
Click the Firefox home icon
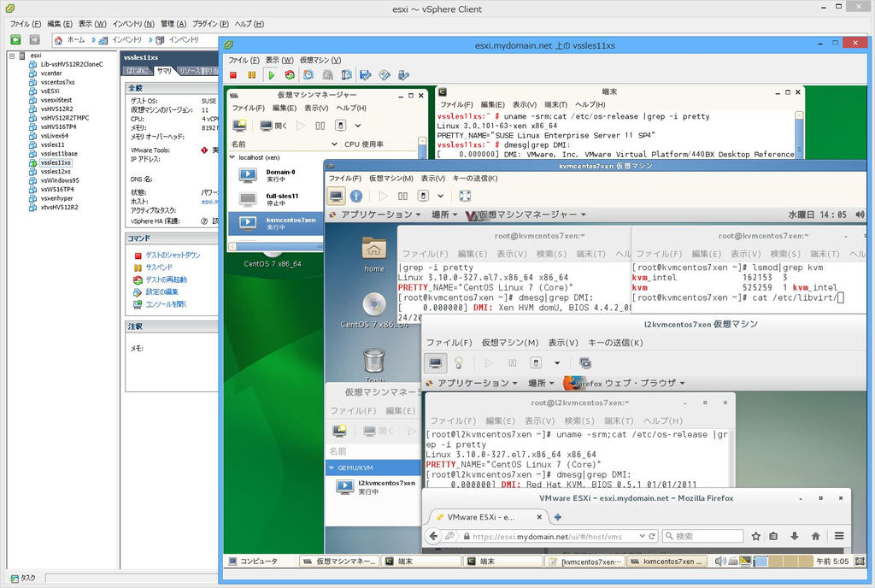pyautogui.click(x=815, y=536)
